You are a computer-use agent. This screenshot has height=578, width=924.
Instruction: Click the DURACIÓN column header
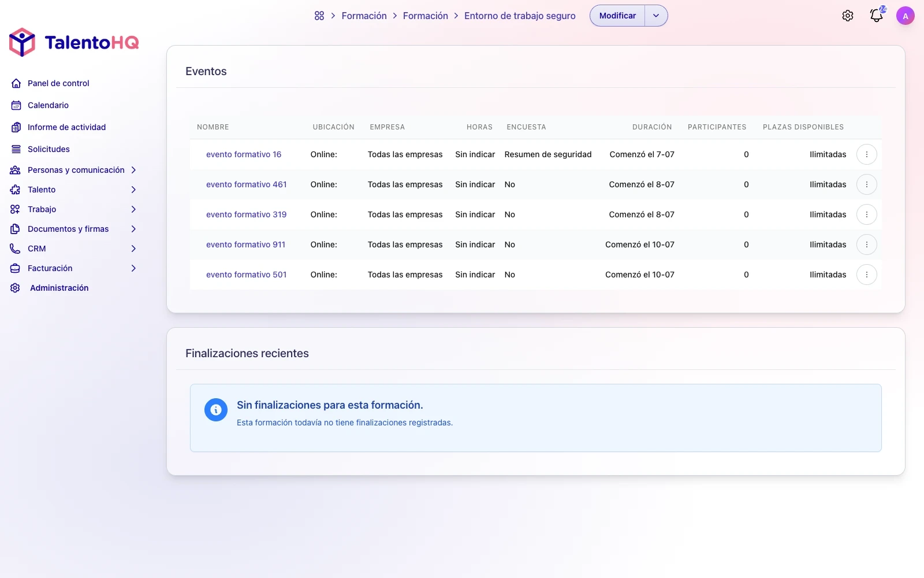click(x=652, y=127)
